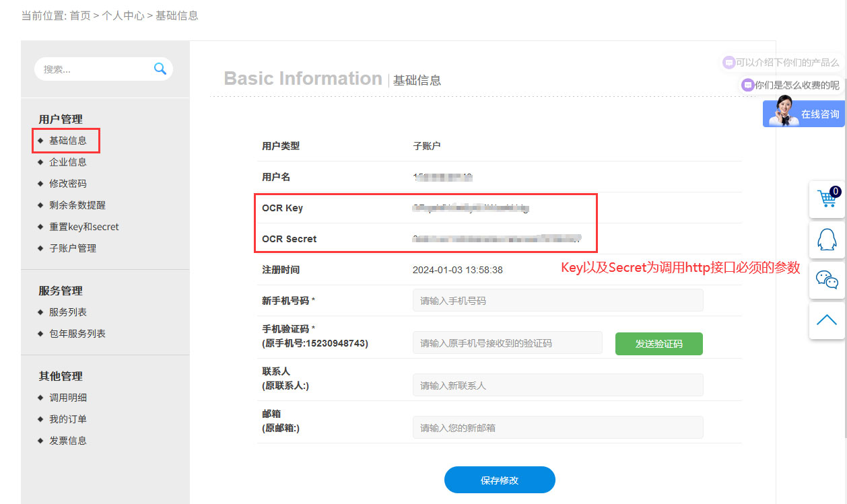The height and width of the screenshot is (504, 847).
Task: Click 首页 in the breadcrumb
Action: tap(80, 15)
